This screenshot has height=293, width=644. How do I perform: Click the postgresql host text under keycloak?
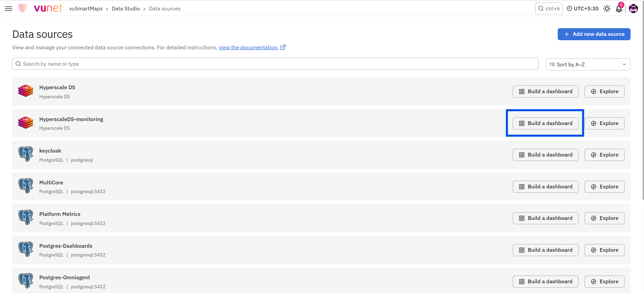tap(82, 160)
